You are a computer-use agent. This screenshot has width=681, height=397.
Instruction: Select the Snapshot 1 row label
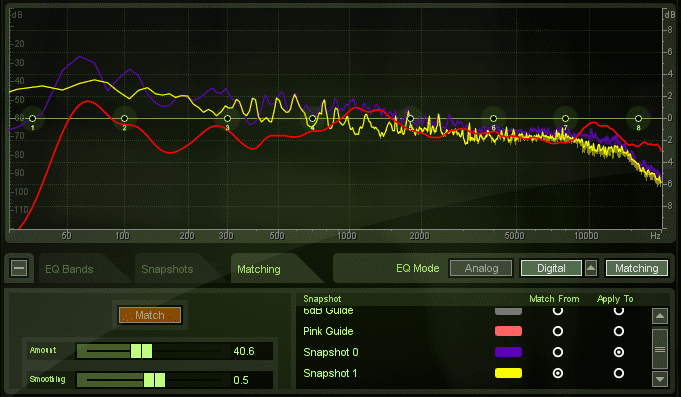click(330, 373)
